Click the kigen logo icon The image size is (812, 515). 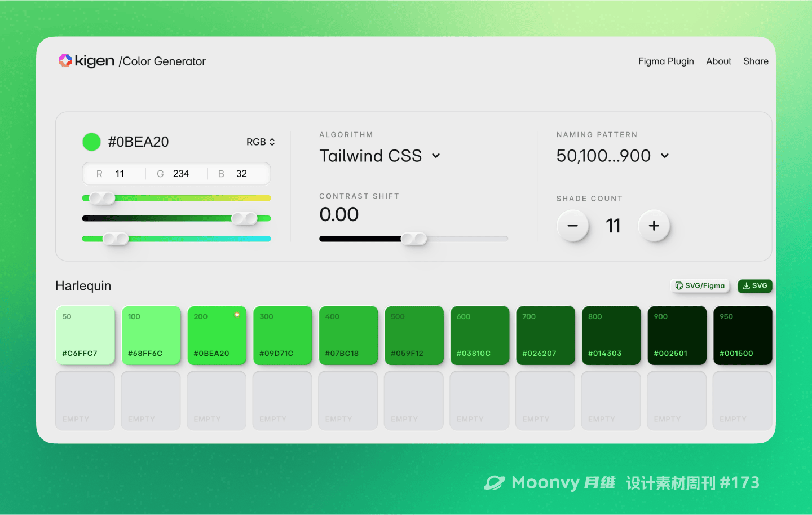point(65,61)
